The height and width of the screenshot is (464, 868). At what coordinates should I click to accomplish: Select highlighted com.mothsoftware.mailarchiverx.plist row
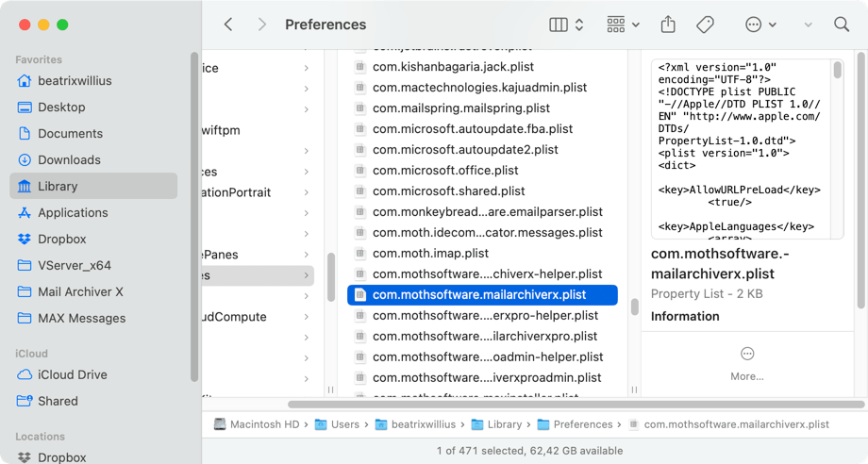coord(482,295)
